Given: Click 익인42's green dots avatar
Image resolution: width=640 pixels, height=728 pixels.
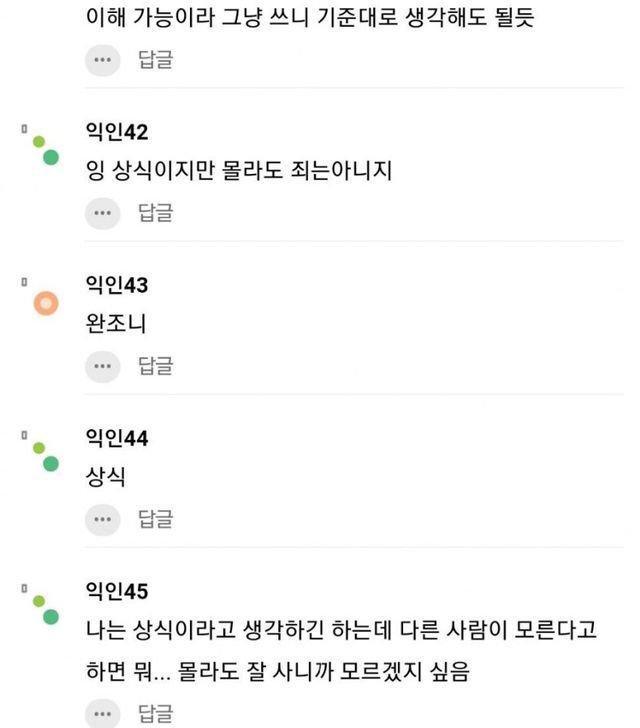Looking at the screenshot, I should click(x=45, y=150).
